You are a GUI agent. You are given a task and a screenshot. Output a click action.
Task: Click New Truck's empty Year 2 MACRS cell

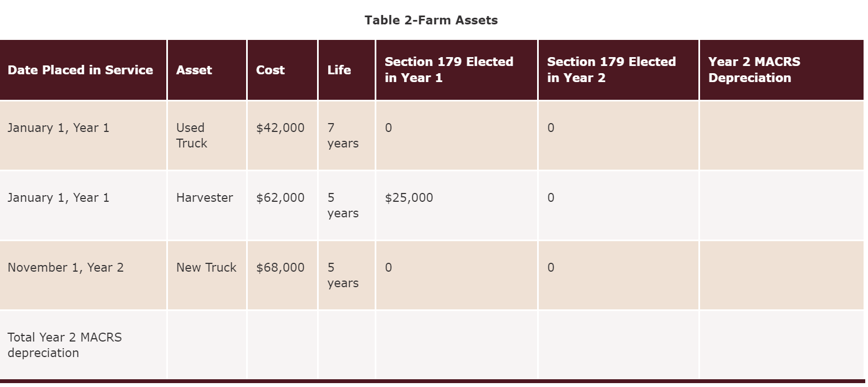click(x=782, y=275)
